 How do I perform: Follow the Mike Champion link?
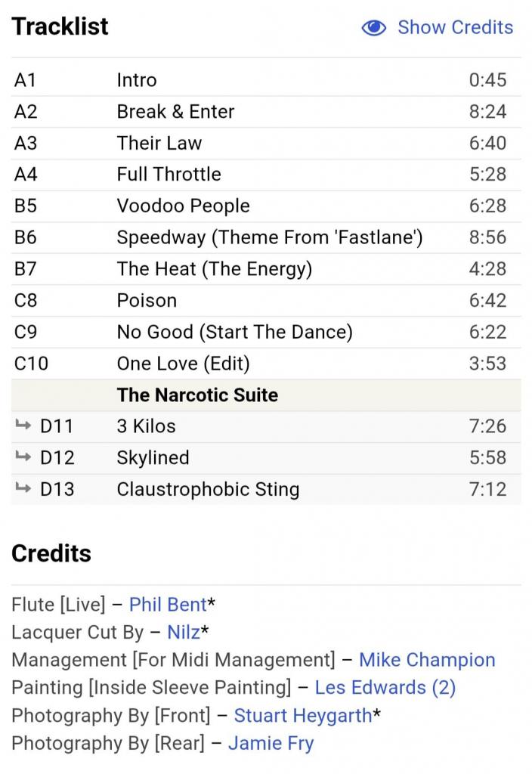(427, 660)
